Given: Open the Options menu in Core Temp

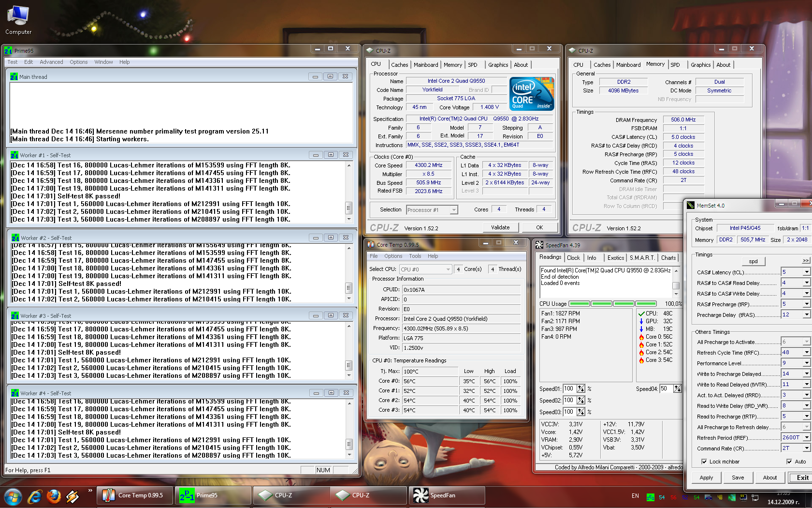Looking at the screenshot, I should [393, 256].
